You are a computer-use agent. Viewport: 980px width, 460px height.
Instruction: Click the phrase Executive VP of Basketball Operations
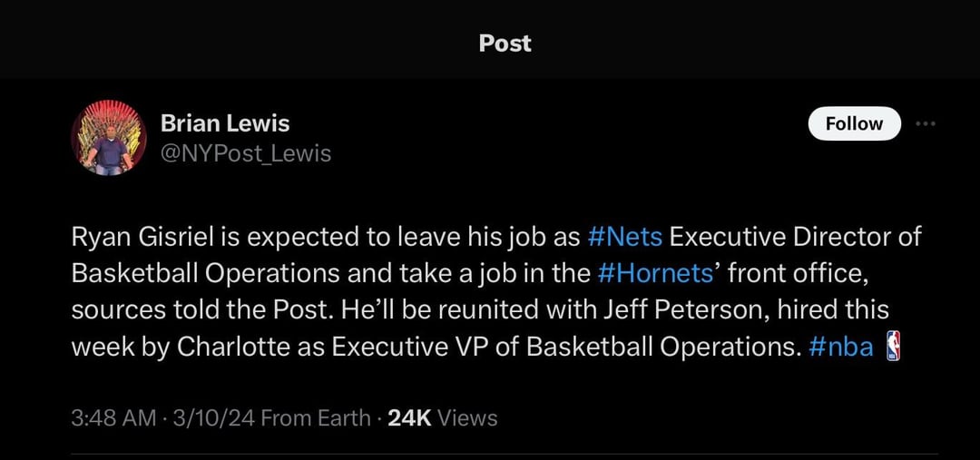tap(566, 347)
